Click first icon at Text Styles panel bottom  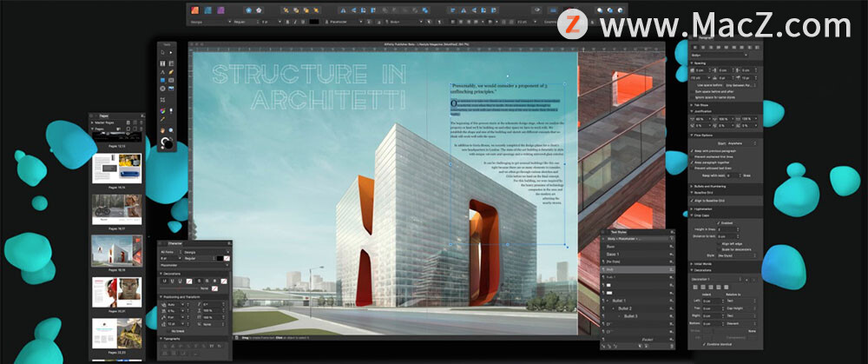click(603, 346)
